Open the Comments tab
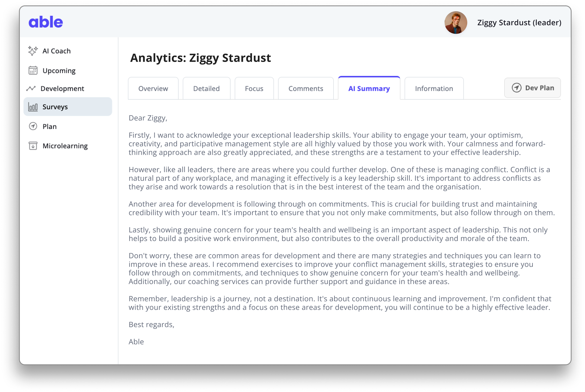The height and width of the screenshot is (392, 585). 306,88
